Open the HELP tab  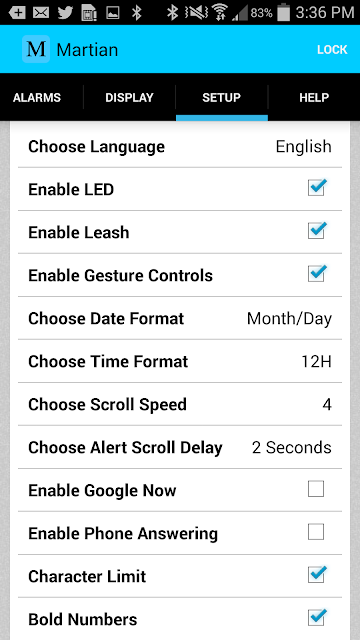(314, 98)
